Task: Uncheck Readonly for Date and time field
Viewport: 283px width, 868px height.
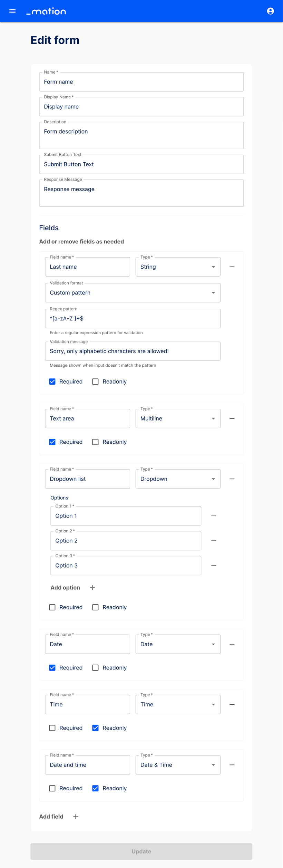Action: coord(95,788)
